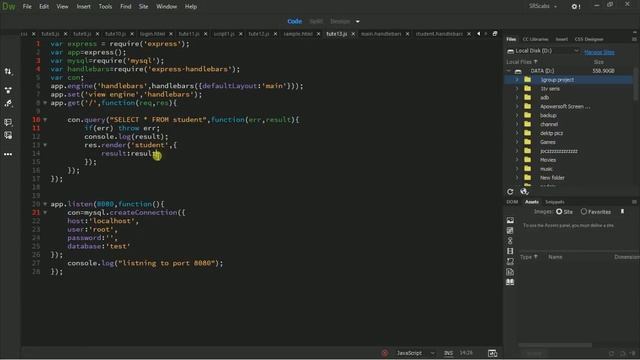This screenshot has width=640, height=360.
Task: Toggle the INS insert mode in status bar
Action: tap(448, 353)
